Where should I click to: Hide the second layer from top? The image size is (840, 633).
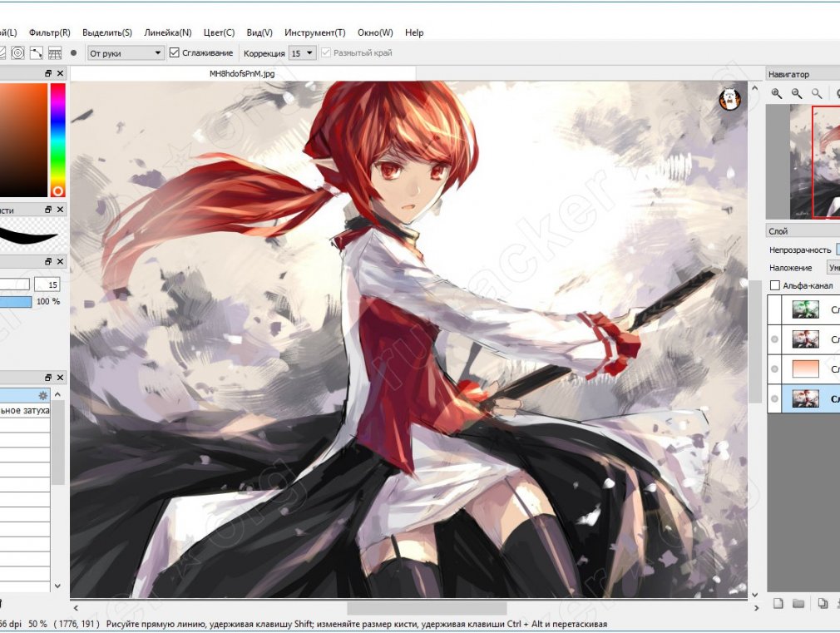[x=774, y=339]
